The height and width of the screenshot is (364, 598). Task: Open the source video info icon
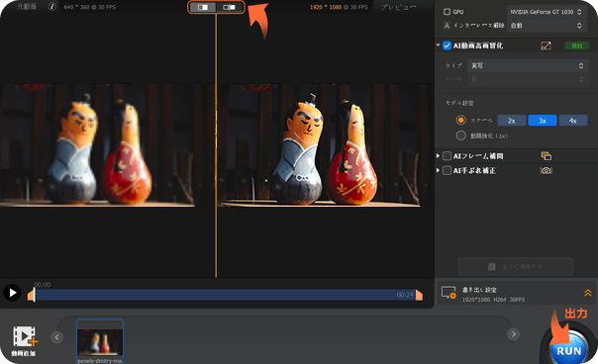pyautogui.click(x=52, y=7)
